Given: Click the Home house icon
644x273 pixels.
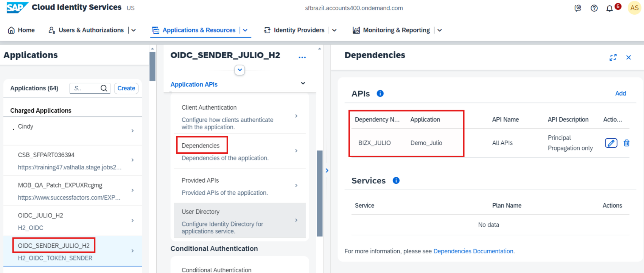Looking at the screenshot, I should pyautogui.click(x=11, y=30).
